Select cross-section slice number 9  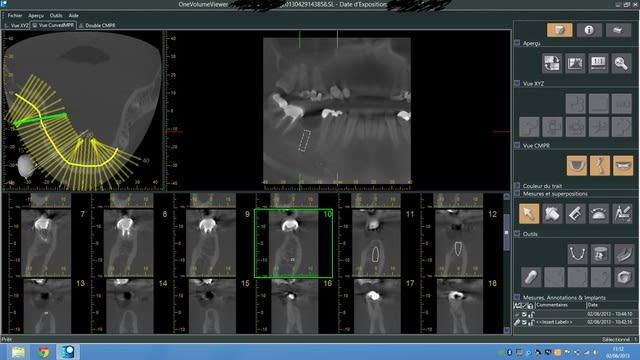211,243
